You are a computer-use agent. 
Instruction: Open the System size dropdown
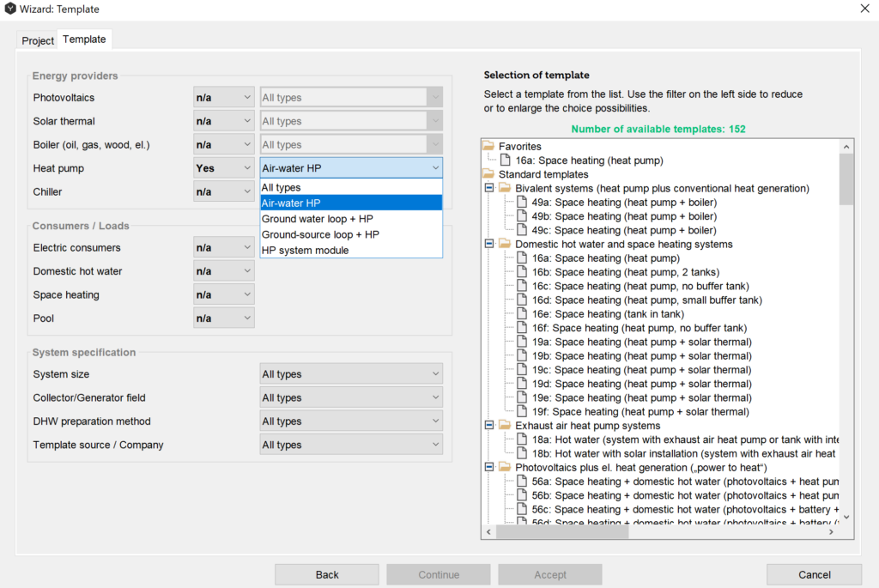point(351,374)
